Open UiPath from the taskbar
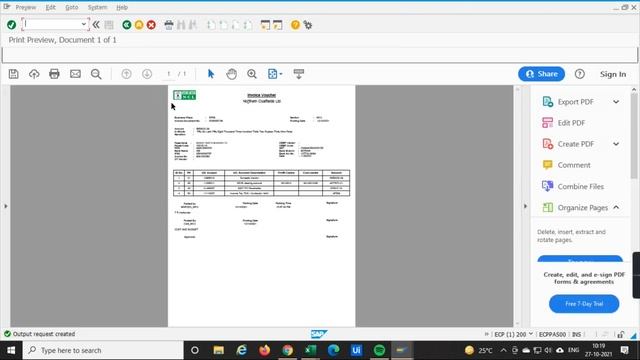This screenshot has height=360, width=640. point(356,350)
